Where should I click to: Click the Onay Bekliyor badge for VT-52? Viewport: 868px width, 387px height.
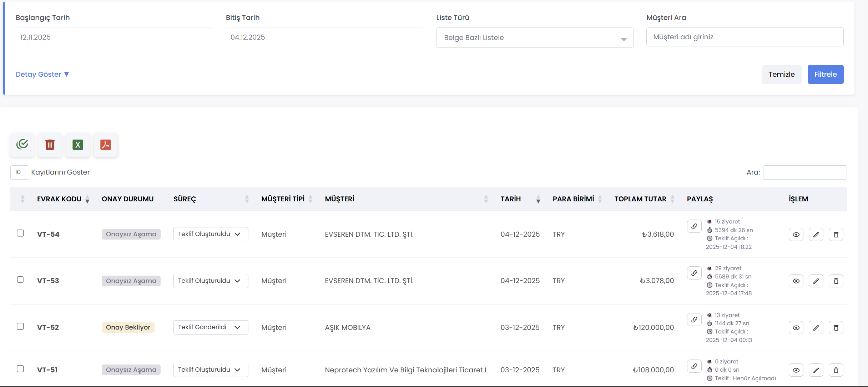[x=128, y=327]
